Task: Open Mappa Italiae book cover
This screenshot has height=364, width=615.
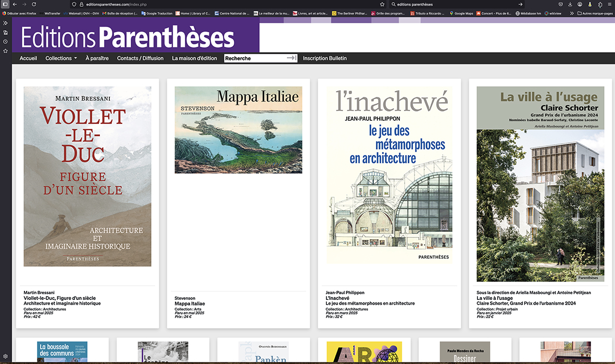Action: tap(239, 130)
